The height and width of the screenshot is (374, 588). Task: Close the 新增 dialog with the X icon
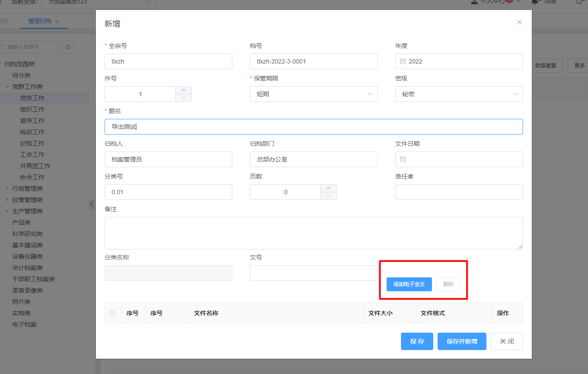(519, 22)
